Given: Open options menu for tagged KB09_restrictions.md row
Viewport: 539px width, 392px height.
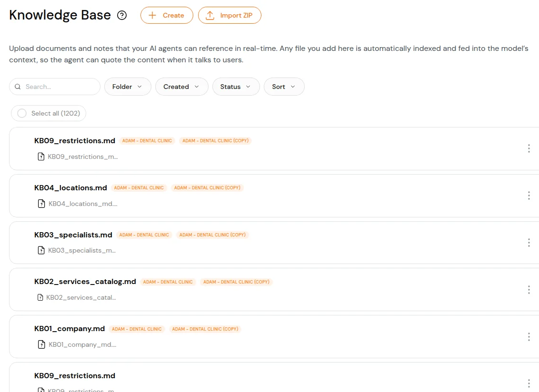Looking at the screenshot, I should pos(529,148).
